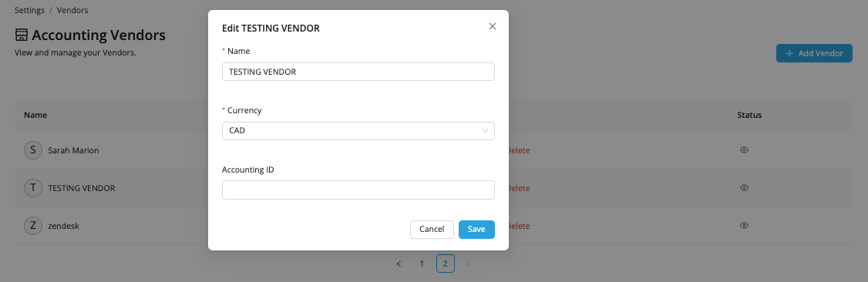
Task: Open the CAD currency dropdown
Action: click(358, 131)
